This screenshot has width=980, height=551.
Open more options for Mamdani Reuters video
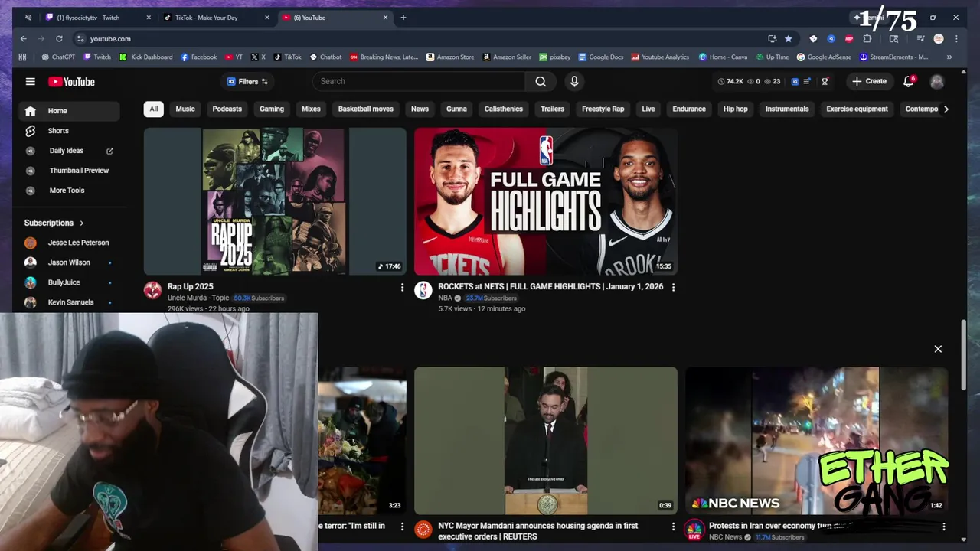pyautogui.click(x=673, y=527)
